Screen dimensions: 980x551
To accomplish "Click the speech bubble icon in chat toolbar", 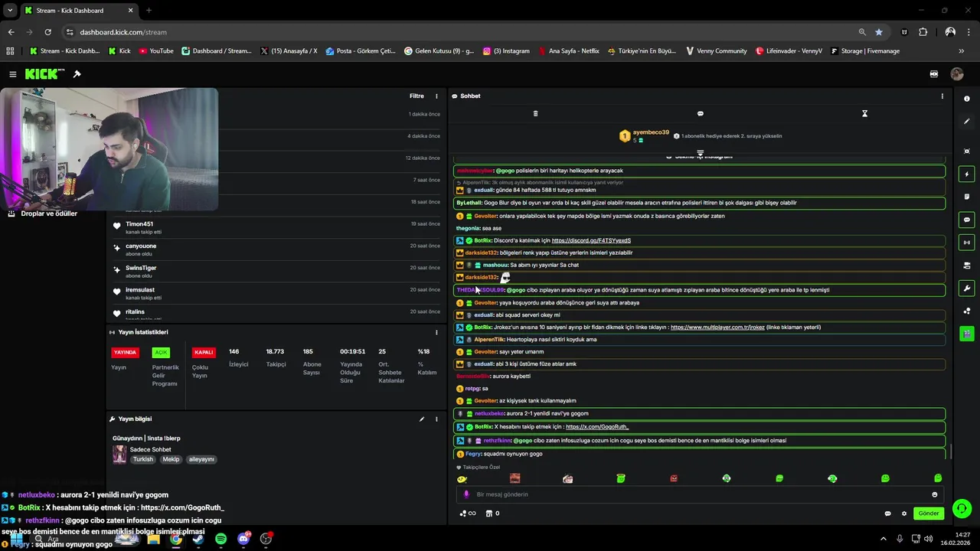I will [x=700, y=113].
